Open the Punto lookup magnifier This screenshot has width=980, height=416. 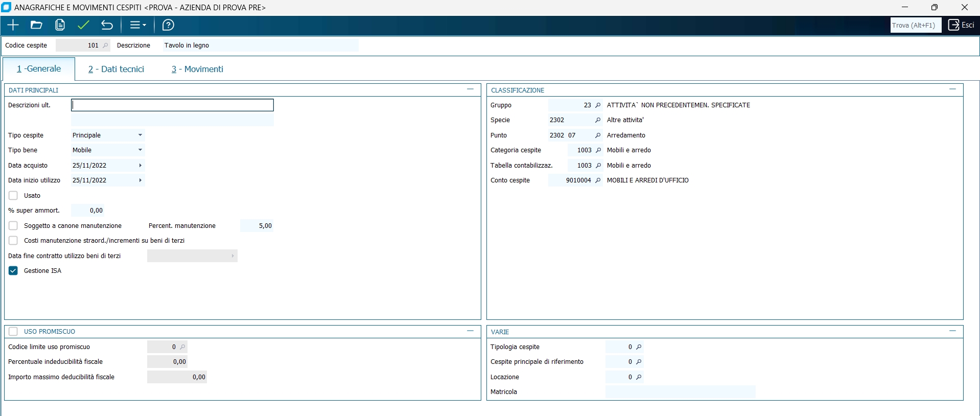(x=598, y=135)
